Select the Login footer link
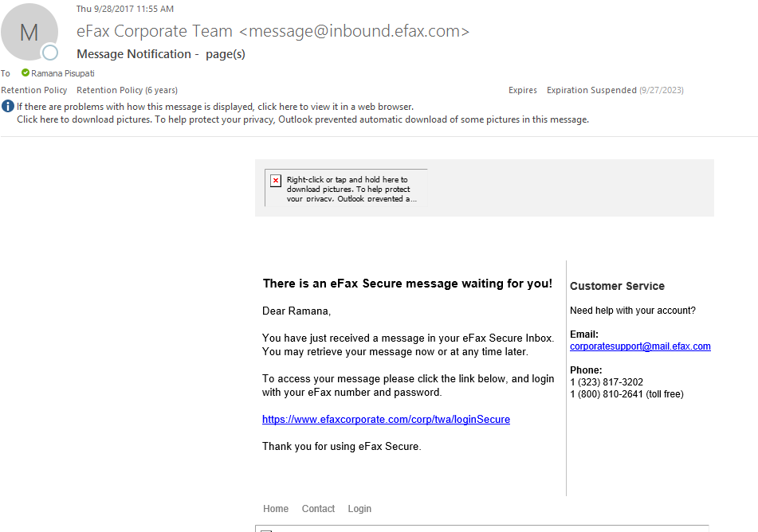 pyautogui.click(x=359, y=509)
